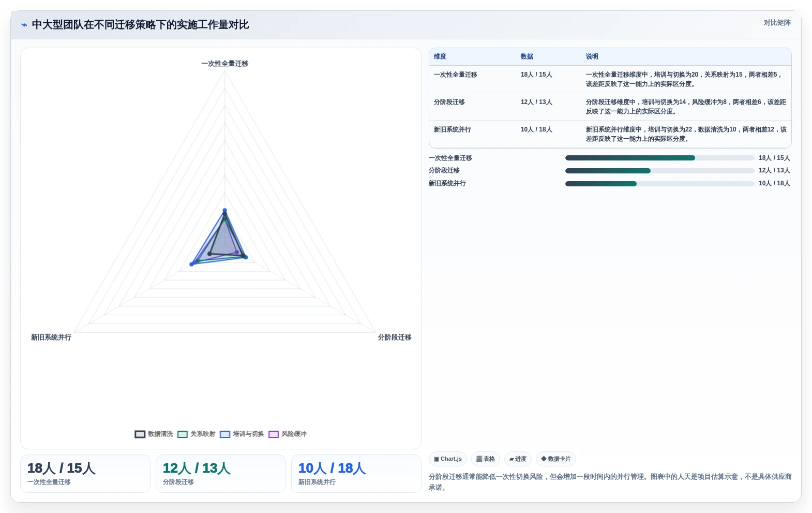The image size is (812, 513).
Task: Click the 新旧系统并行 progress bar label
Action: coord(447,184)
